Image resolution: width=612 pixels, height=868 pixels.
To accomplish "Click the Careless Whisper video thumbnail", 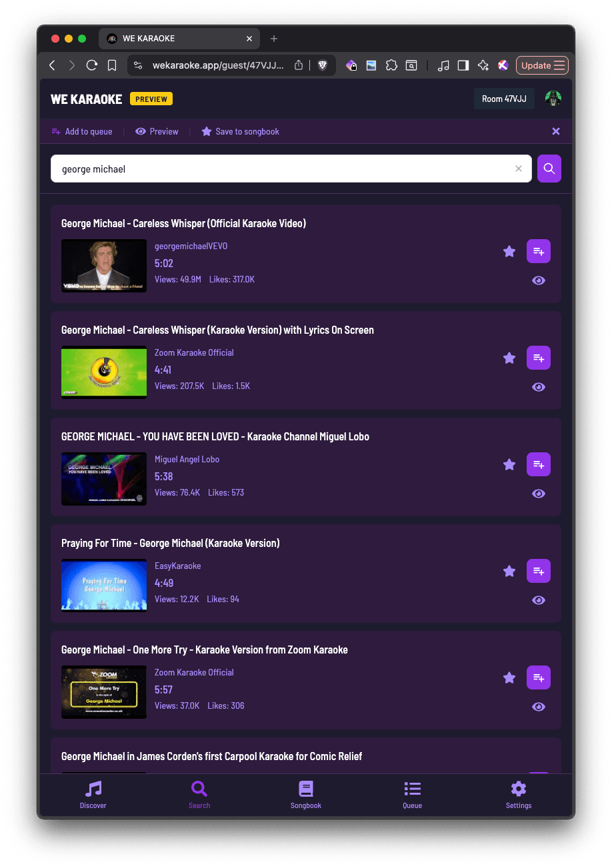I will tap(103, 265).
